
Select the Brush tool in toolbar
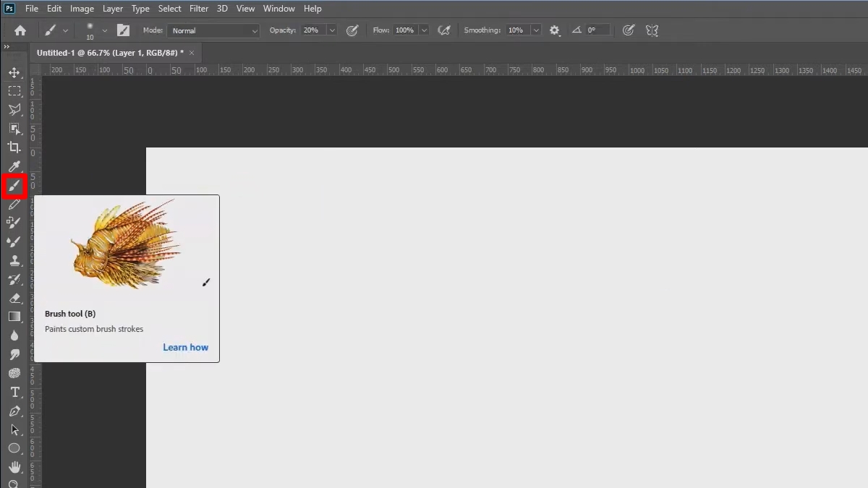pos(14,187)
